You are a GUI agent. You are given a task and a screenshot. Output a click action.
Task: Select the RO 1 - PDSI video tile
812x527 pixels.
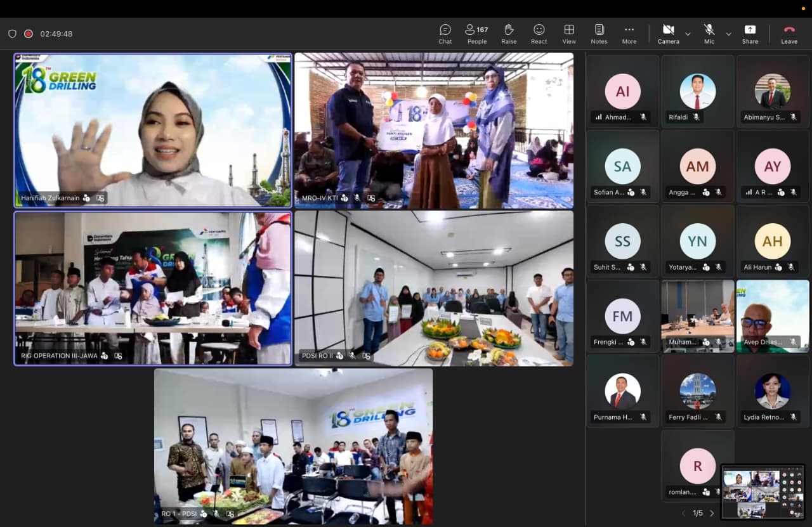[x=293, y=446]
